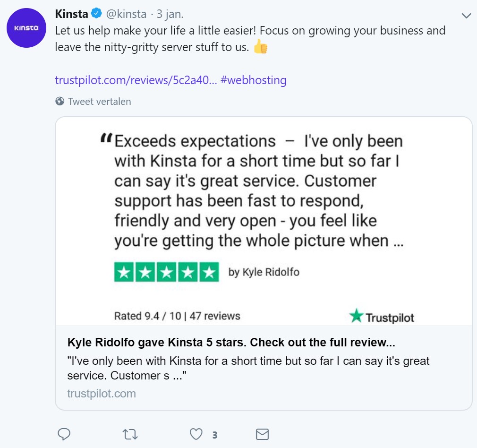Click the green Trustpilot star logo
Screen dimensions: 477x448
tap(356, 315)
